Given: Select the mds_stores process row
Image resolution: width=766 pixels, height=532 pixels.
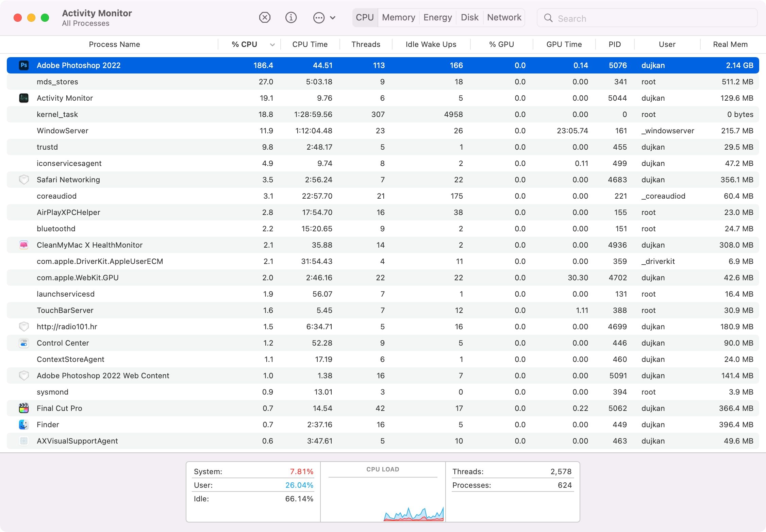Looking at the screenshot, I should 383,82.
